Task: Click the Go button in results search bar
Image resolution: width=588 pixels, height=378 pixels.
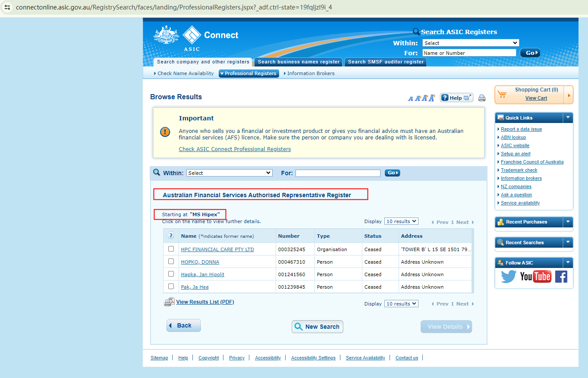Action: click(x=393, y=173)
